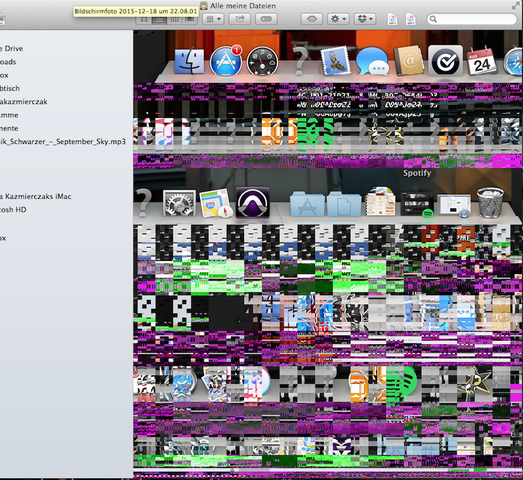Screen dimensions: 523x480
Task: Click the checkmark task app icon
Action: click(445, 61)
